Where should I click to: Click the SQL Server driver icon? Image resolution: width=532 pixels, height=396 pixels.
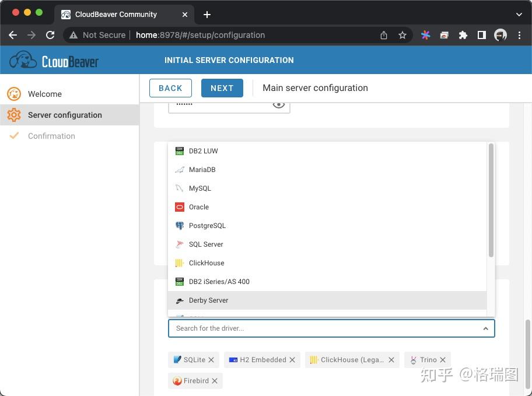[180, 244]
